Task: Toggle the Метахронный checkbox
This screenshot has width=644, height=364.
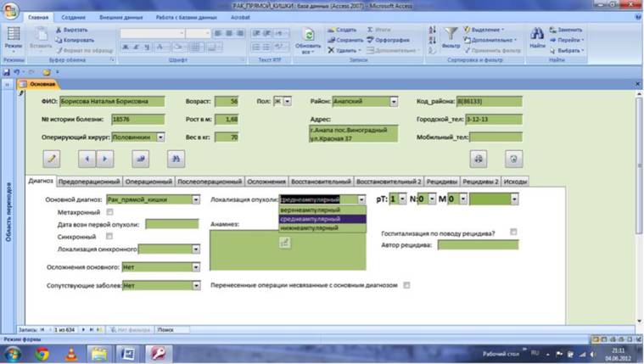Action: click(109, 212)
